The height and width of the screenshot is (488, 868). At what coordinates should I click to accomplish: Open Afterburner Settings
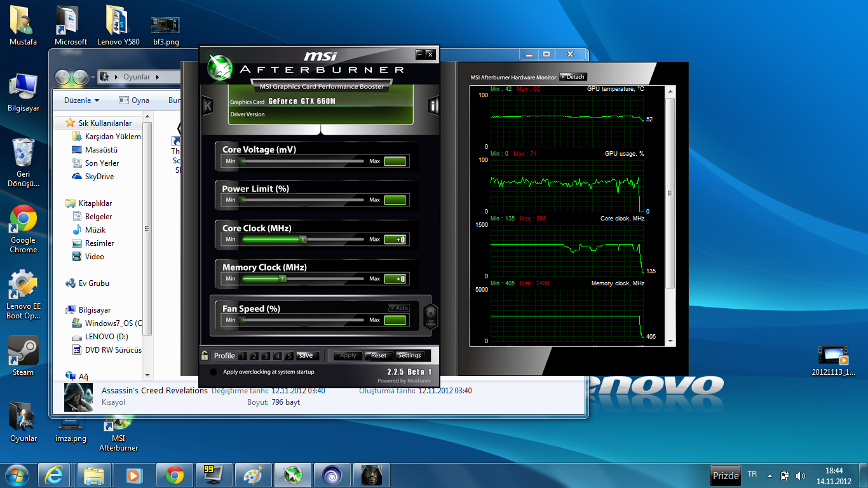(409, 356)
